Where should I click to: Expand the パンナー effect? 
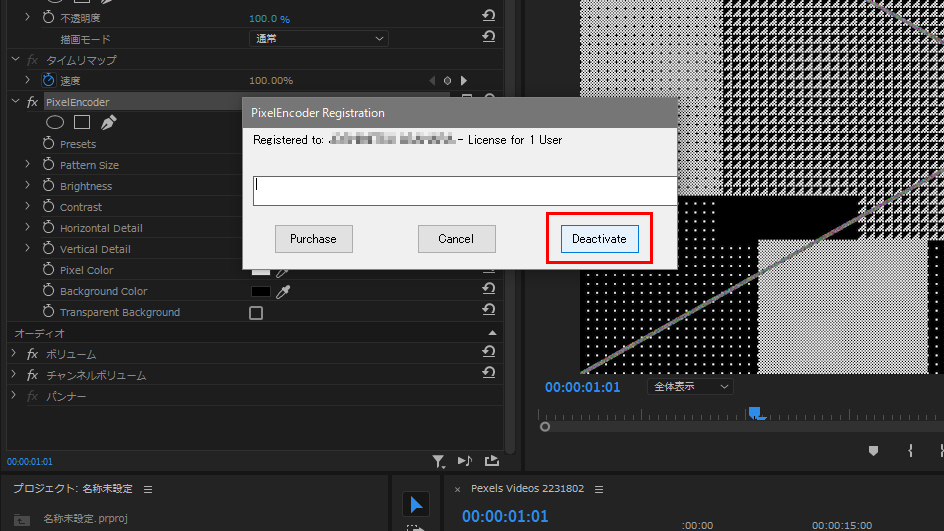pos(14,396)
